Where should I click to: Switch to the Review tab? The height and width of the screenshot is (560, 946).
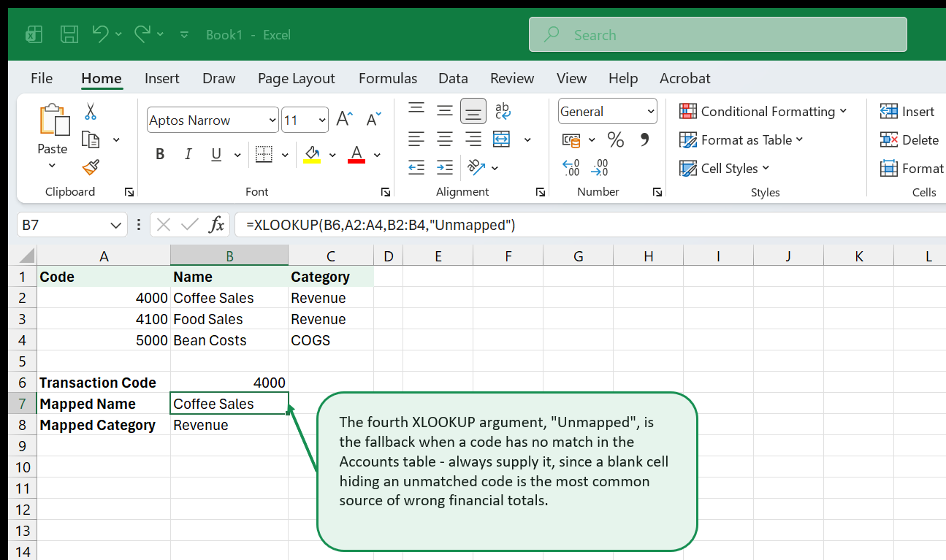pyautogui.click(x=512, y=78)
